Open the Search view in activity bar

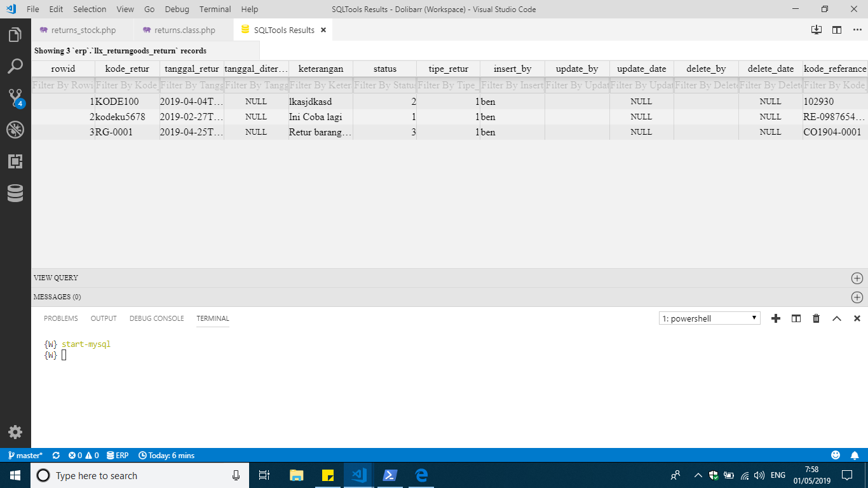tap(15, 66)
